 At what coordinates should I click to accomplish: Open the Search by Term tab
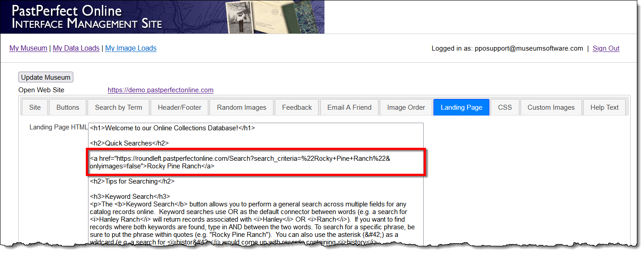click(118, 107)
